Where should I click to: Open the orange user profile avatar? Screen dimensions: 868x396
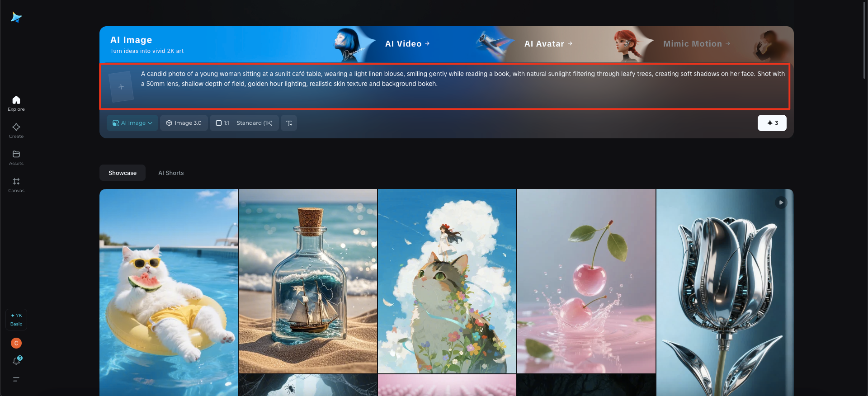pyautogui.click(x=16, y=343)
